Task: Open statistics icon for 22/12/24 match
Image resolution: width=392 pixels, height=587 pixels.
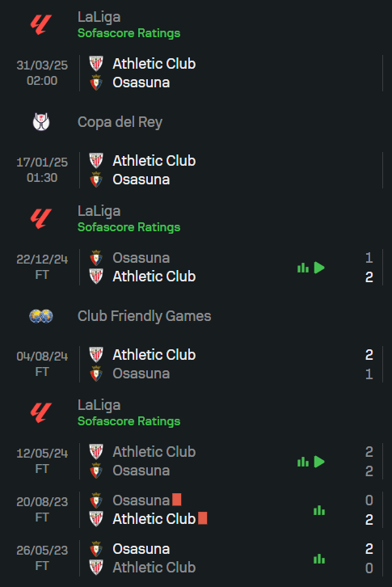Action: point(303,268)
